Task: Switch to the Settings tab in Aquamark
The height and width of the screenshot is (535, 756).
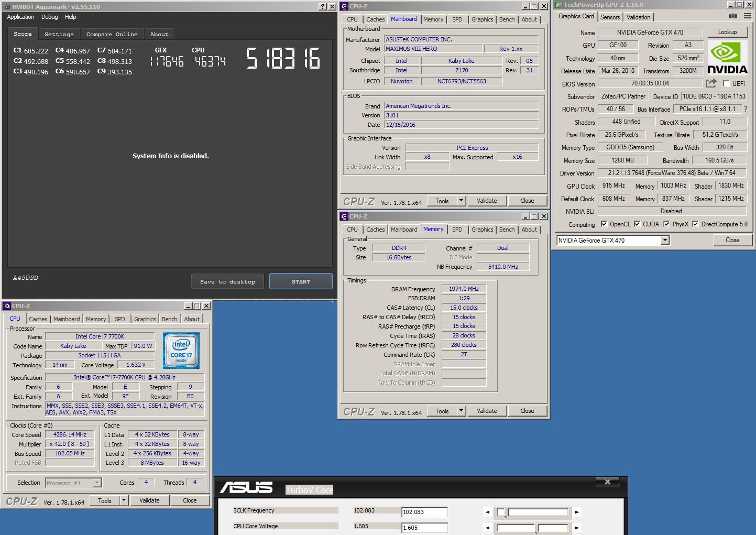Action: pos(59,34)
